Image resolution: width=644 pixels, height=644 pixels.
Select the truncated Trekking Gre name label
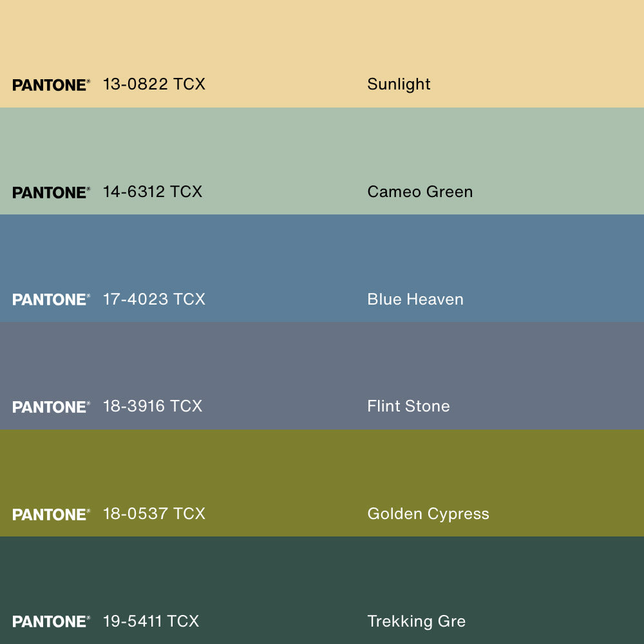tap(416, 621)
